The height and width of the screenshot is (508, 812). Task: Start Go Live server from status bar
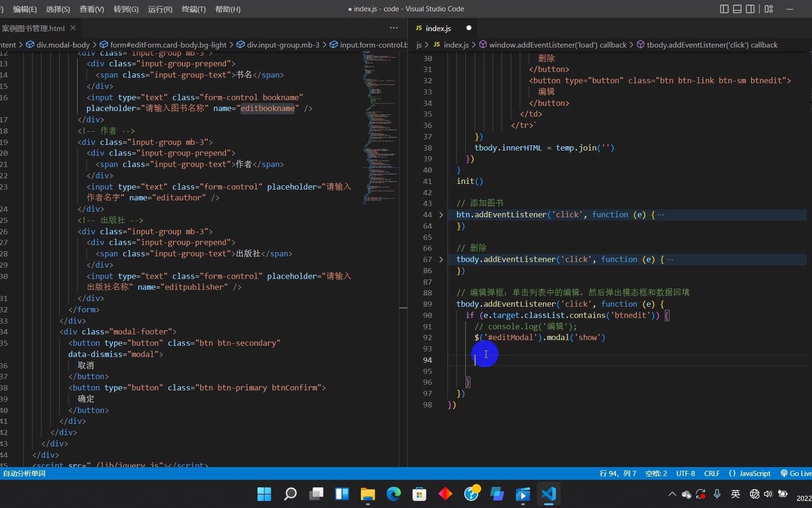tap(796, 473)
